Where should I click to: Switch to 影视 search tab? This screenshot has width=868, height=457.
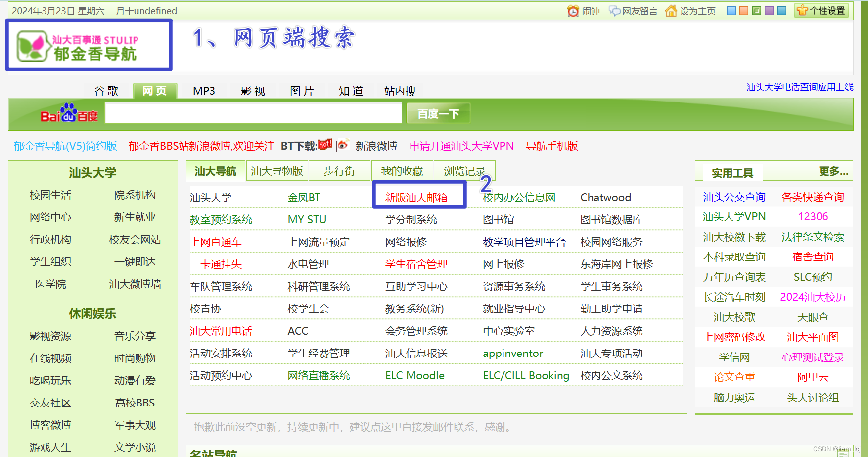click(253, 91)
